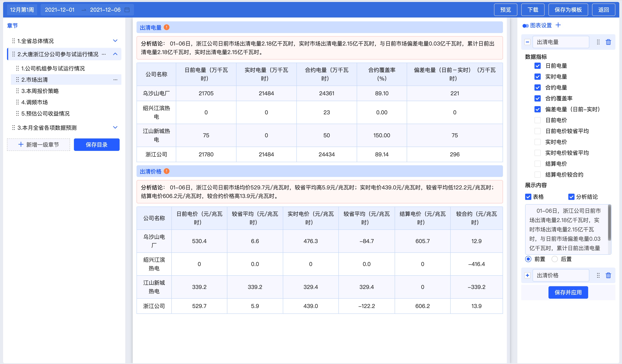Image resolution: width=622 pixels, height=364 pixels.
Task: Check 结算电价较合约 indicator
Action: 537,174
